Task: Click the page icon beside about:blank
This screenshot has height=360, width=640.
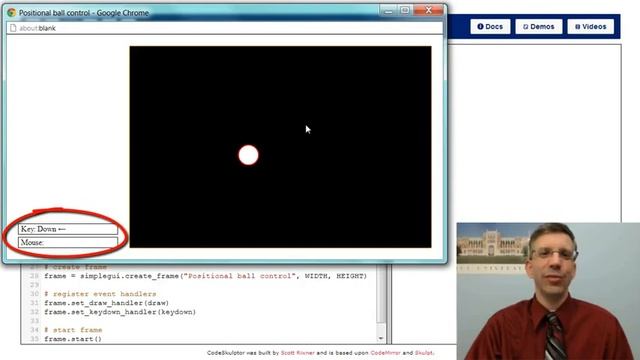Action: click(x=13, y=28)
